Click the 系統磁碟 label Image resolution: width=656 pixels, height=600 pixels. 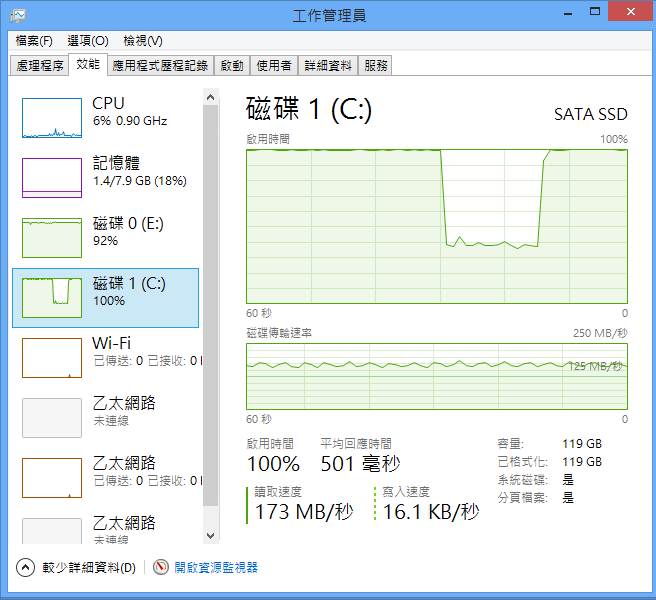(x=523, y=479)
